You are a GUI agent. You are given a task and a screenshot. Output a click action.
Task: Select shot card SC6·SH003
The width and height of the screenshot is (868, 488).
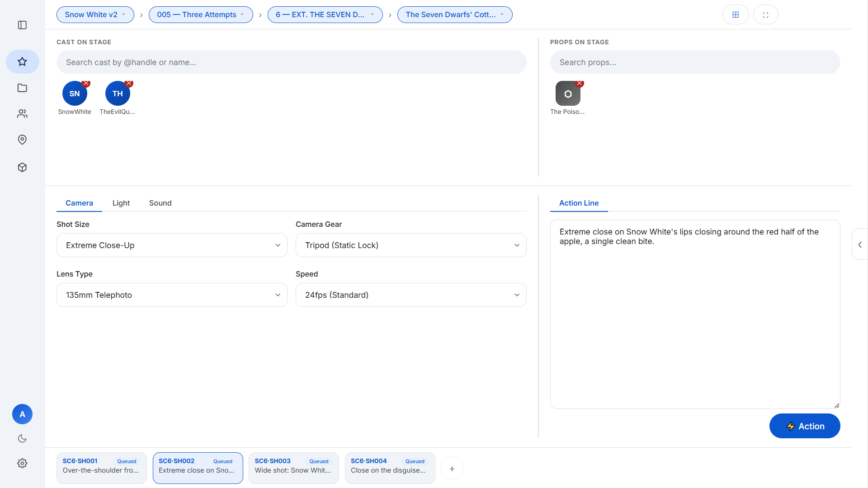point(294,468)
